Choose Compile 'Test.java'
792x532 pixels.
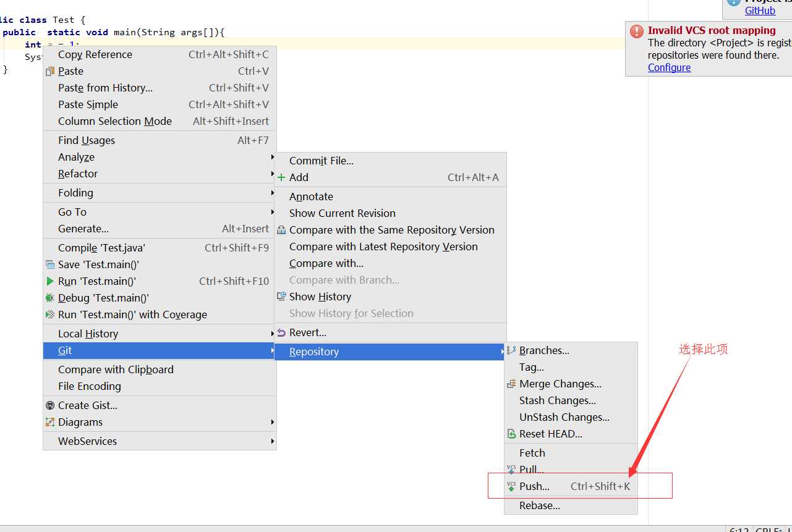[160, 248]
